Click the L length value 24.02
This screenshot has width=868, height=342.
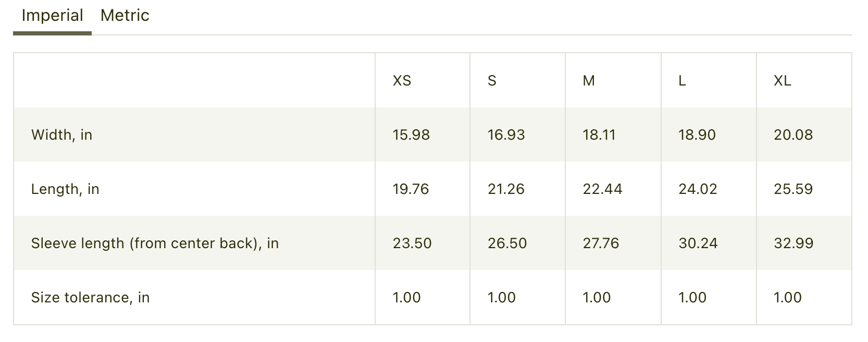click(698, 189)
